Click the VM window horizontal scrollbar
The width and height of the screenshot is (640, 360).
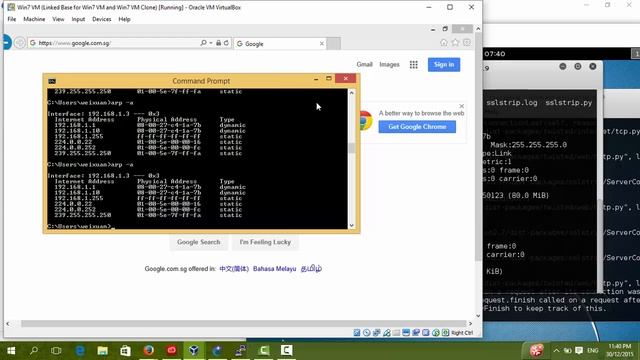coord(244,324)
